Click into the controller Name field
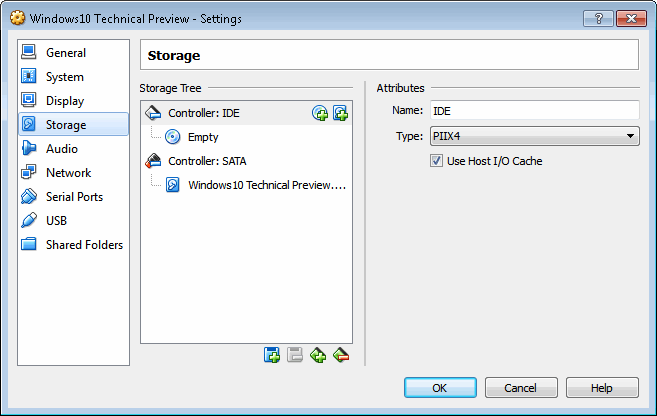Image resolution: width=657 pixels, height=416 pixels. click(535, 111)
